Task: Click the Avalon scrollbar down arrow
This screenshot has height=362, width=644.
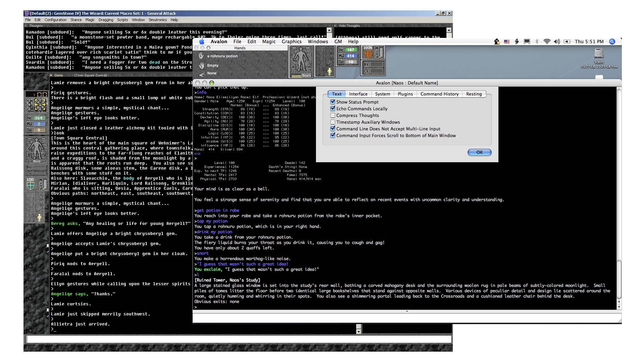Action: [619, 307]
